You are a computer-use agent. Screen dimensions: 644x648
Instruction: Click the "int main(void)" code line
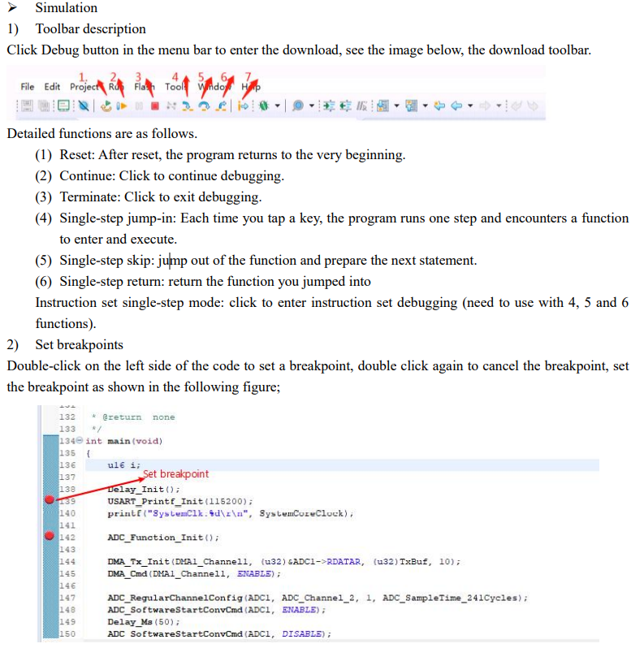pos(124,441)
